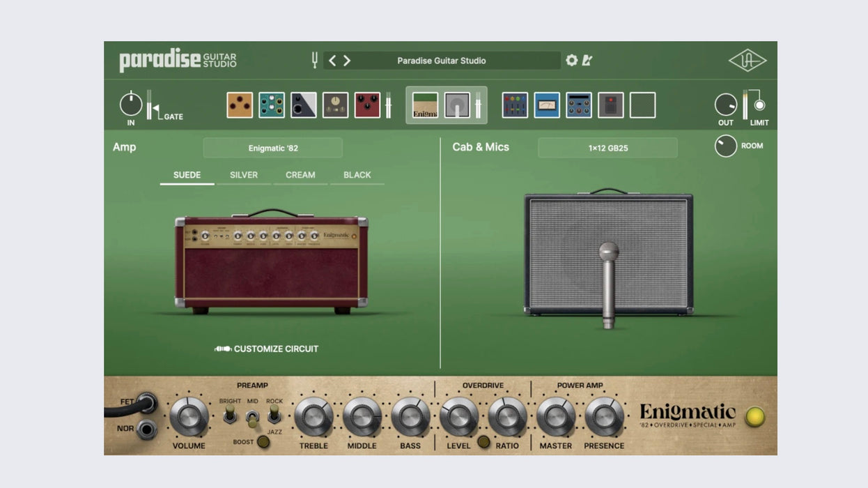The width and height of the screenshot is (868, 488).
Task: Click the Customize Circuit cable icon
Action: pos(223,349)
